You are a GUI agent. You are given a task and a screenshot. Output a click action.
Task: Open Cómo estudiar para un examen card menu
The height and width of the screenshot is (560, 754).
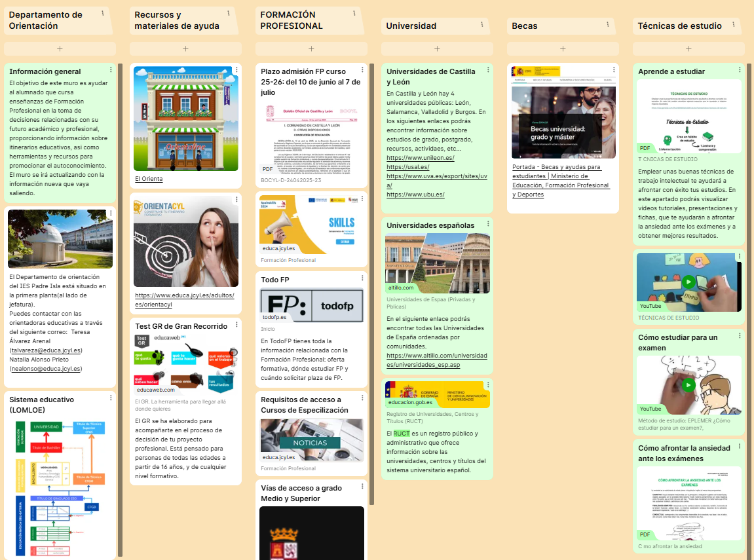tap(740, 336)
